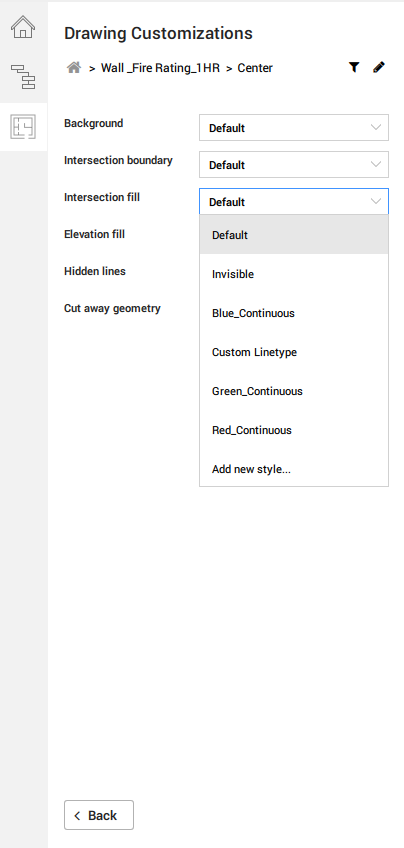Open the filter icon
404x848 pixels.
pyautogui.click(x=354, y=67)
